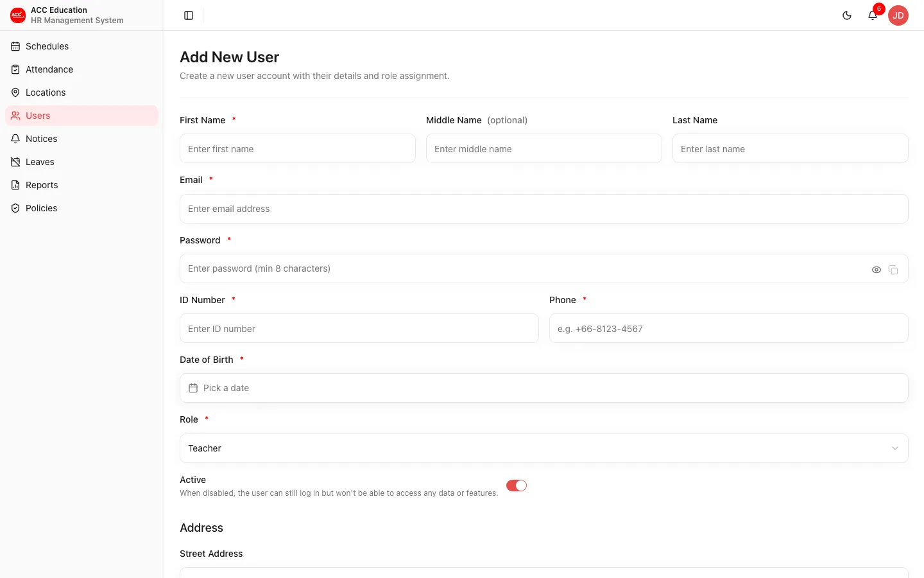Toggle the sidebar panel icon
This screenshot has height=578, width=924.
(x=189, y=15)
